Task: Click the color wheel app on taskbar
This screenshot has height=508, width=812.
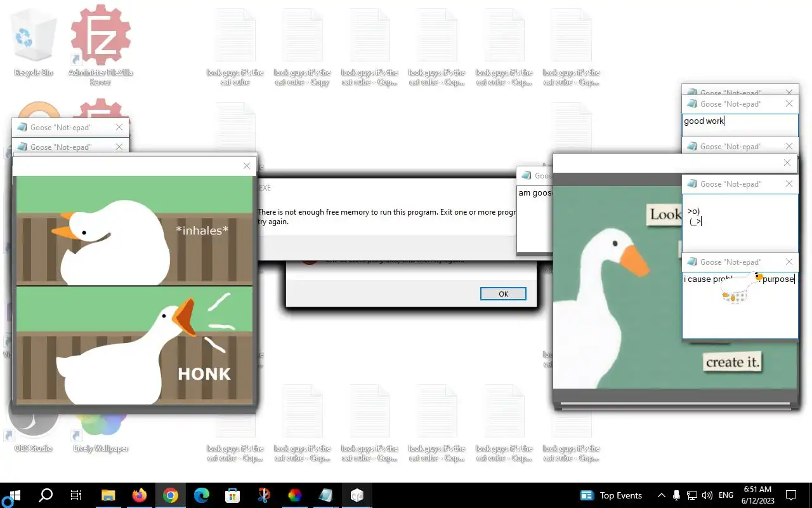Action: 295,495
